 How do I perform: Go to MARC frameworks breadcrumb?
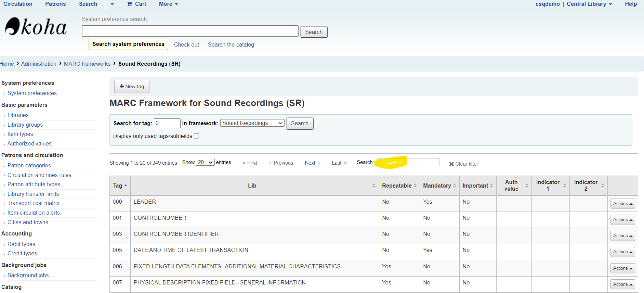point(87,64)
